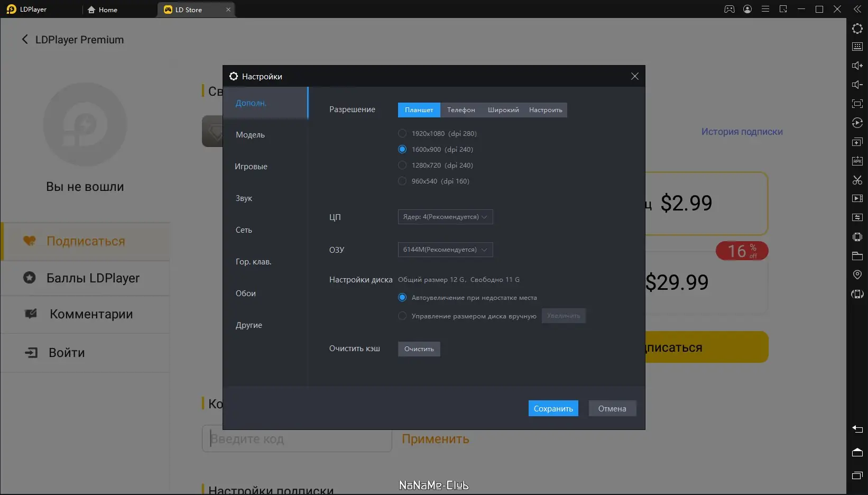
Task: Click the volume down icon
Action: 857,85
